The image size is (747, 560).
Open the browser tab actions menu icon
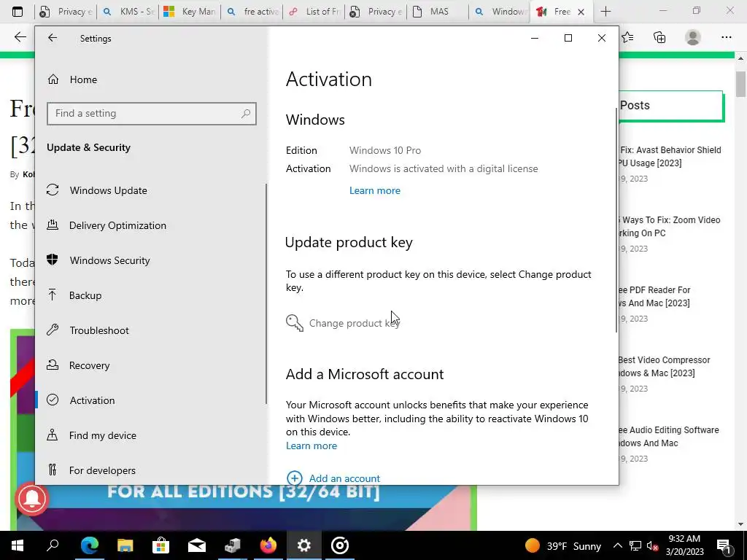click(18, 12)
